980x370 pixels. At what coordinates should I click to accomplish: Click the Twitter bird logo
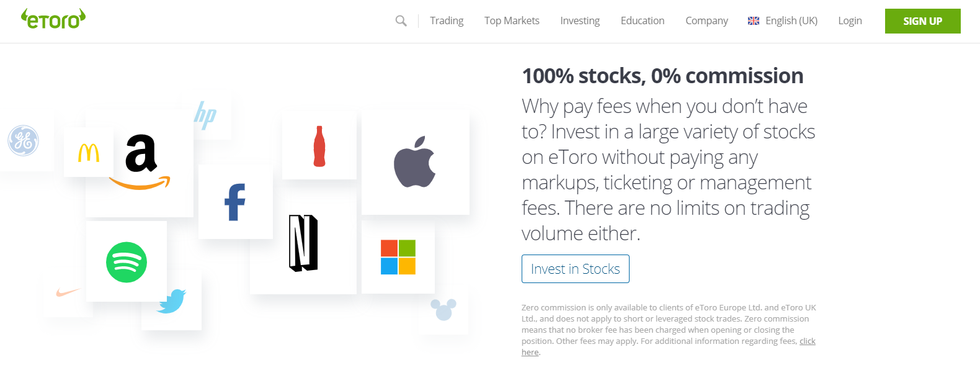tap(172, 301)
